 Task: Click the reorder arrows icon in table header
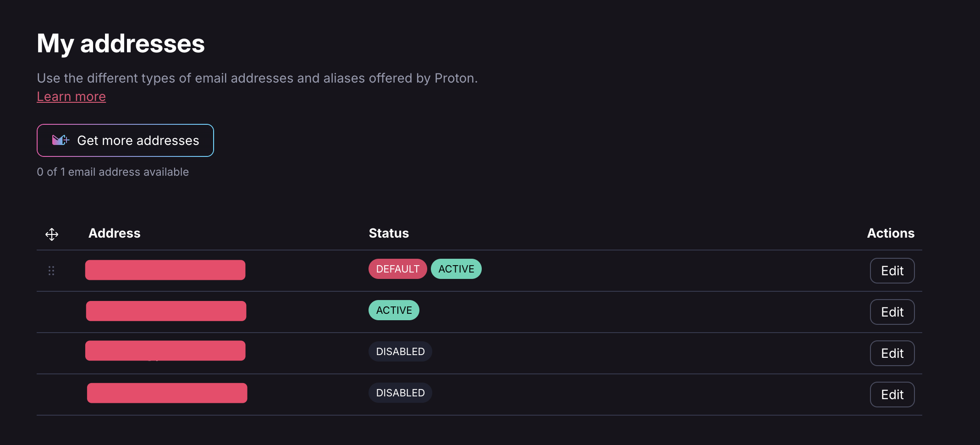coord(52,234)
